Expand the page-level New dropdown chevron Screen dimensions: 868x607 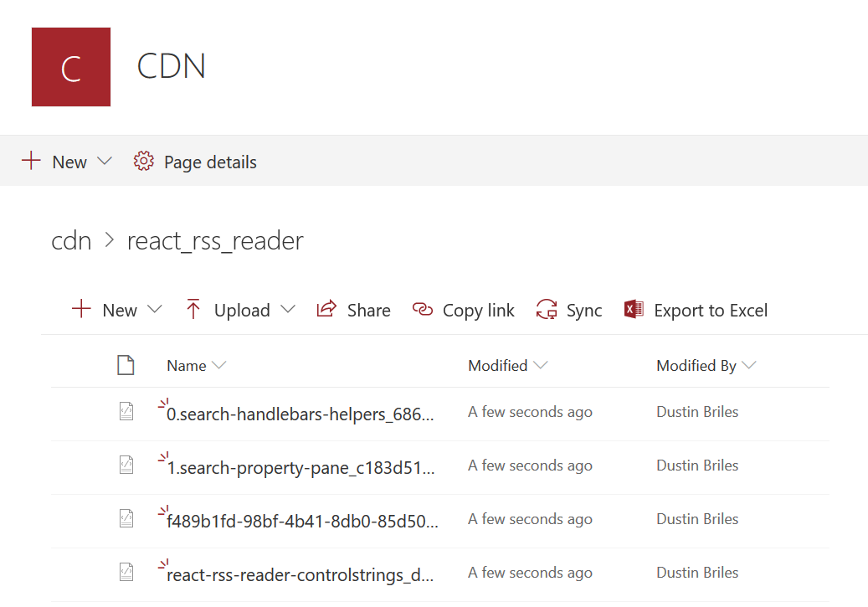pos(104,161)
